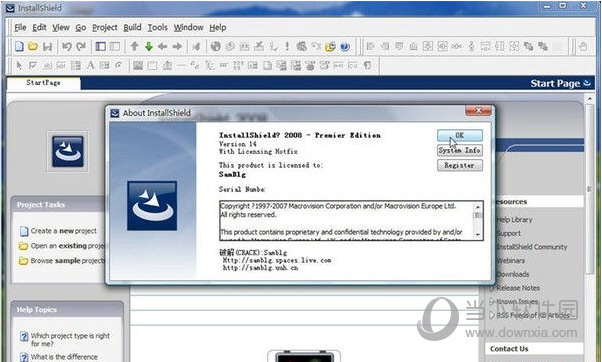Open the Edit menu
Viewport: 602px width, 362px height.
pos(39,28)
